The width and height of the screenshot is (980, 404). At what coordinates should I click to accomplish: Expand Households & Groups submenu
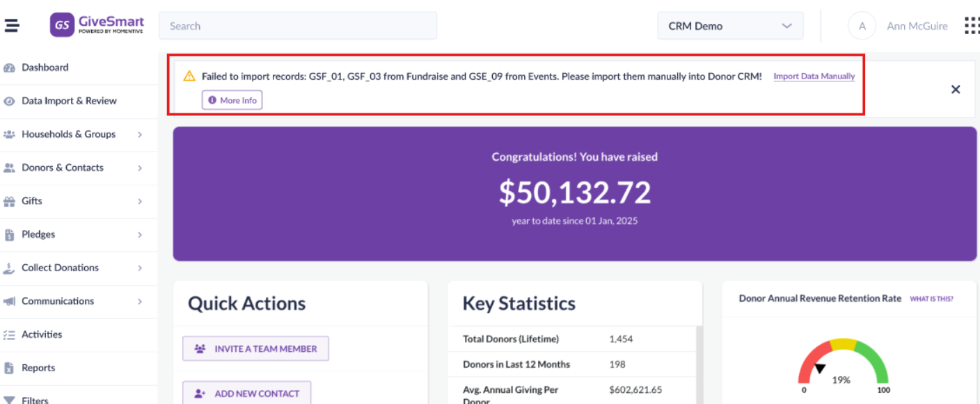tap(140, 134)
